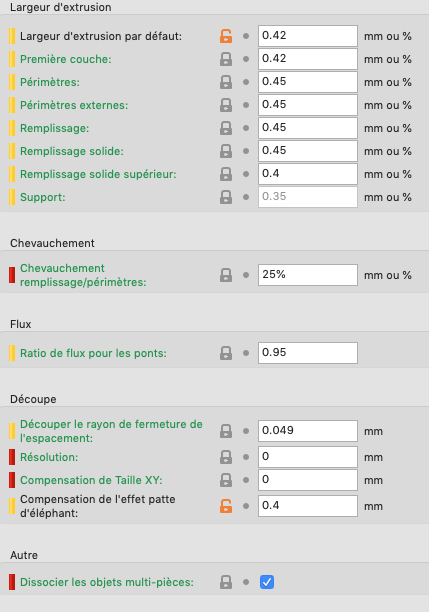Click the reset dot beside Remplissage solide supérieur
Viewport: 429px width, 612px height.
[x=246, y=174]
